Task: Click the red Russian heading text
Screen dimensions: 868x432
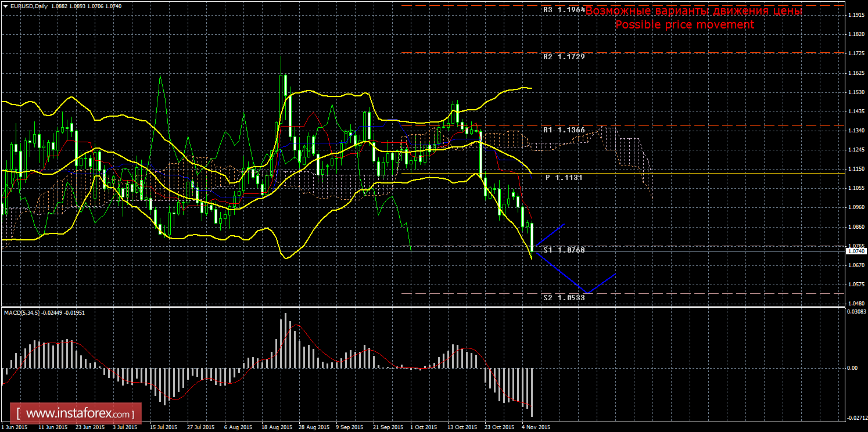Action: point(693,11)
